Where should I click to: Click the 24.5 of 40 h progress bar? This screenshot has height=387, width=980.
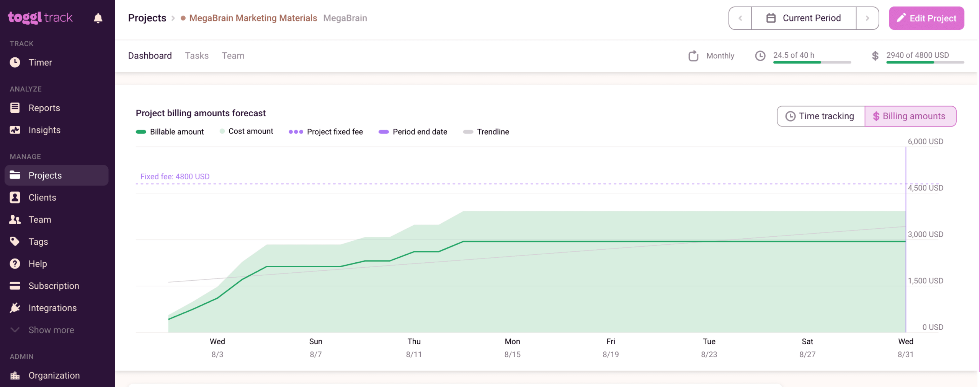pos(812,62)
